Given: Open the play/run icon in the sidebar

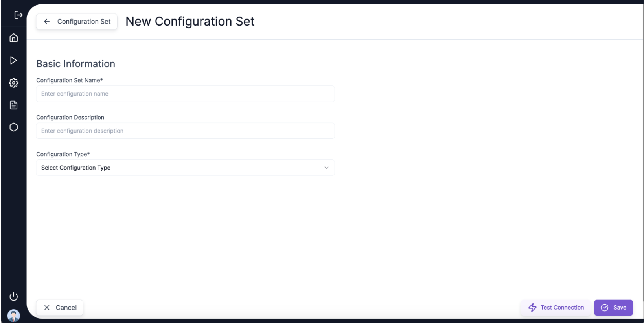Looking at the screenshot, I should tap(14, 60).
